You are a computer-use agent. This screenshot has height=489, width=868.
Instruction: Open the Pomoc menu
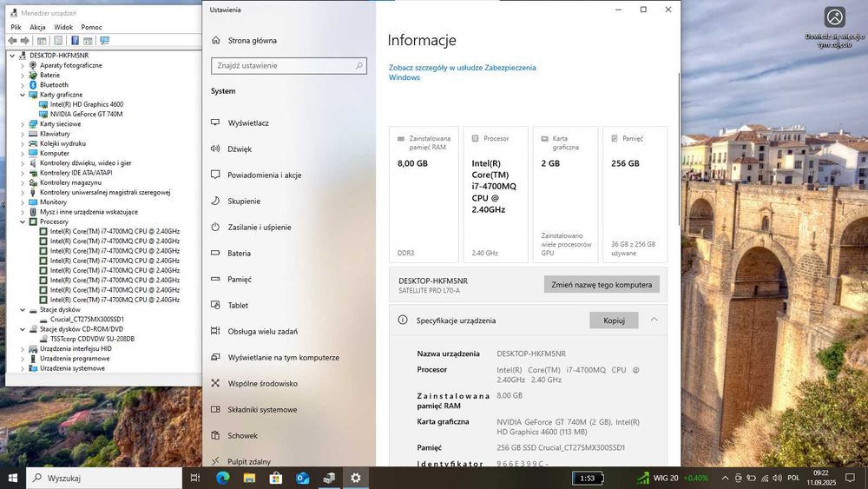(91, 27)
